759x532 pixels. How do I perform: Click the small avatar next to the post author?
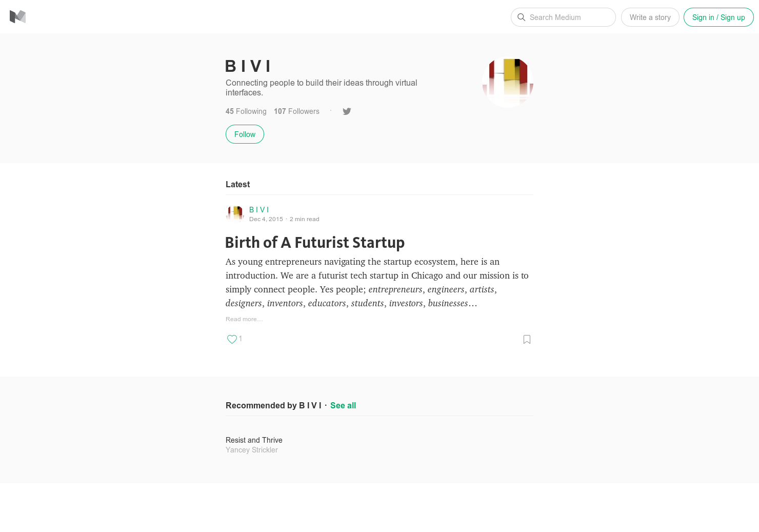coord(235,213)
